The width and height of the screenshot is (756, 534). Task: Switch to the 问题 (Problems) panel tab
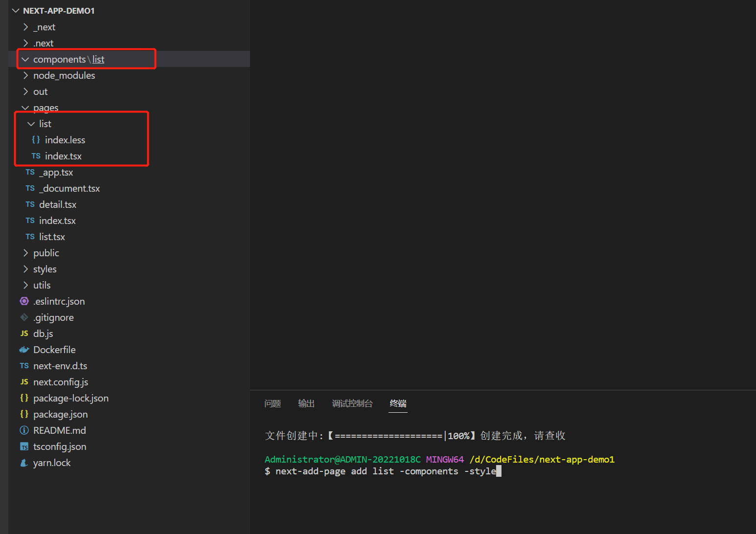pos(273,403)
